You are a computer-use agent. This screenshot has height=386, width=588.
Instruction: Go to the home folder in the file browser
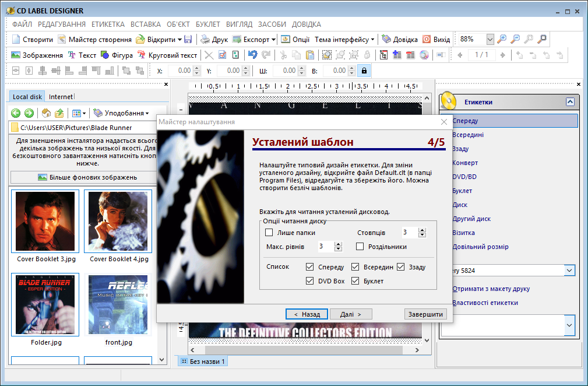(47, 113)
